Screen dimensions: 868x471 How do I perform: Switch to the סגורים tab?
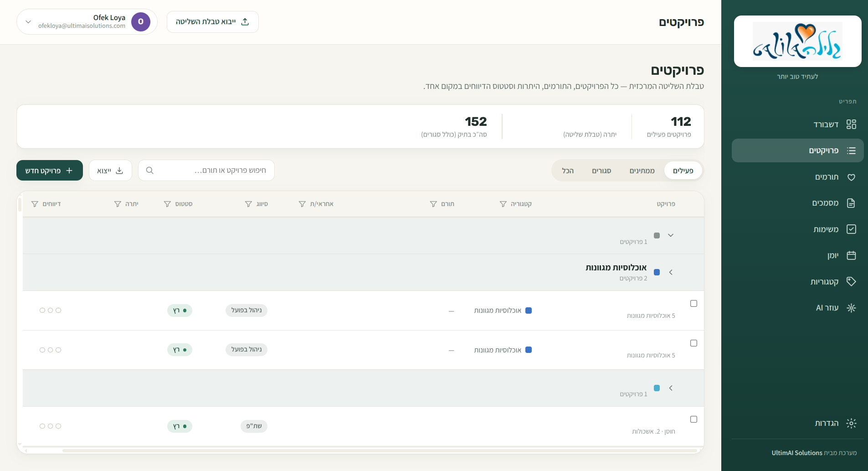[x=601, y=171]
